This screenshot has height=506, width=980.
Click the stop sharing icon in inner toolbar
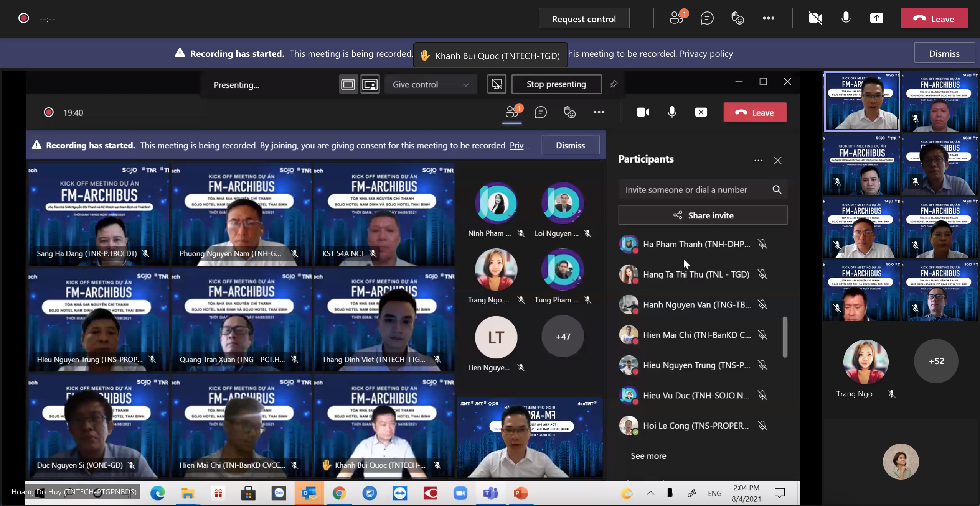701,112
